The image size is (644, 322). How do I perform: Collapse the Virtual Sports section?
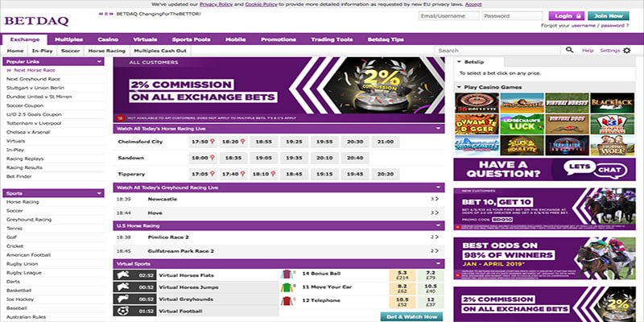click(x=439, y=264)
